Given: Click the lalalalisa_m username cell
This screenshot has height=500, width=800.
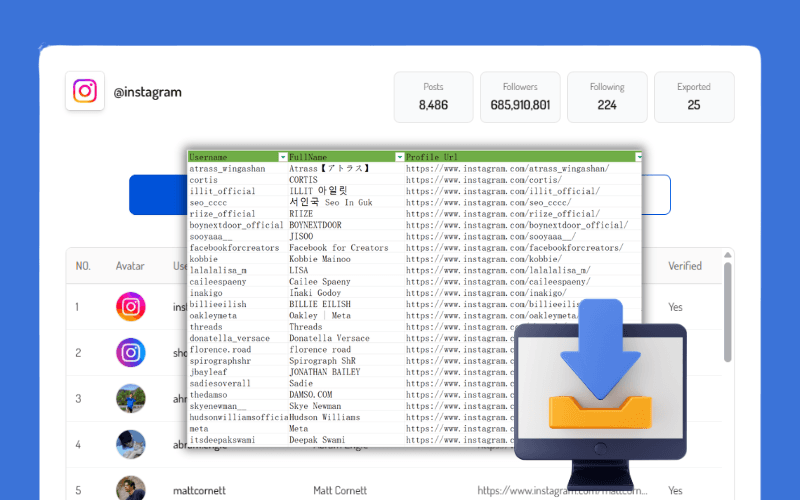Looking at the screenshot, I should click(218, 270).
